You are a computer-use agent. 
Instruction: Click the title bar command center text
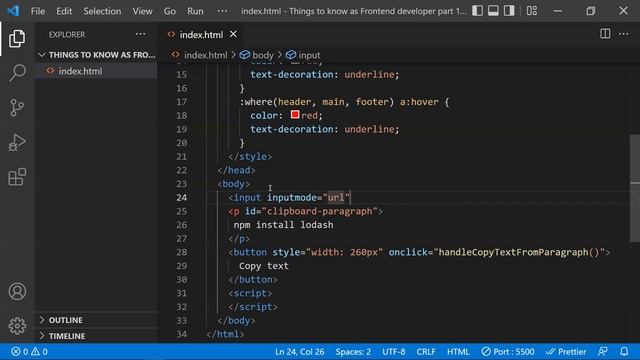coord(353,11)
